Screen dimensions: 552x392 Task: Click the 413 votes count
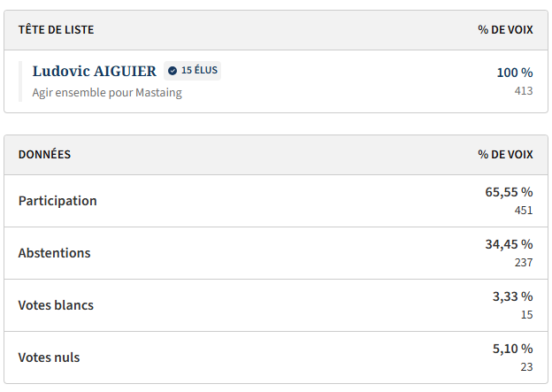click(524, 90)
